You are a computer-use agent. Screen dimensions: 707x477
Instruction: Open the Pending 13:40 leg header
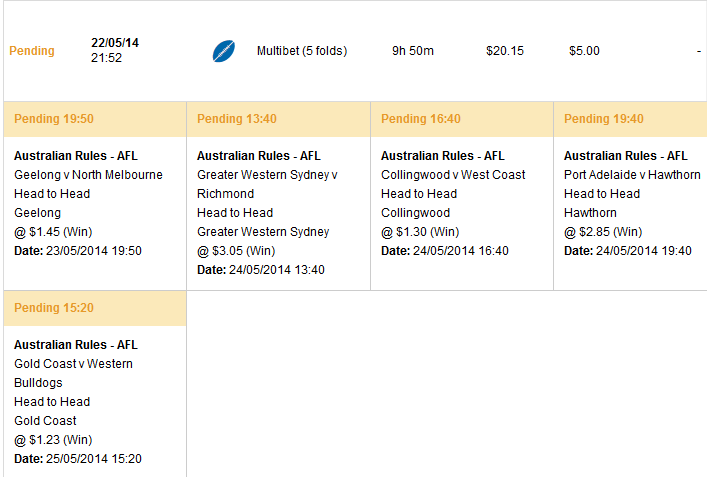coord(278,119)
